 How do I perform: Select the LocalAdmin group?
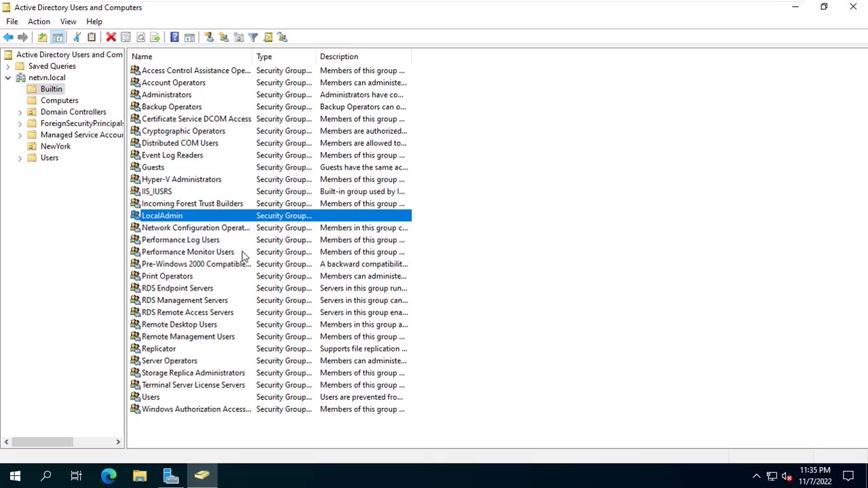pos(270,216)
